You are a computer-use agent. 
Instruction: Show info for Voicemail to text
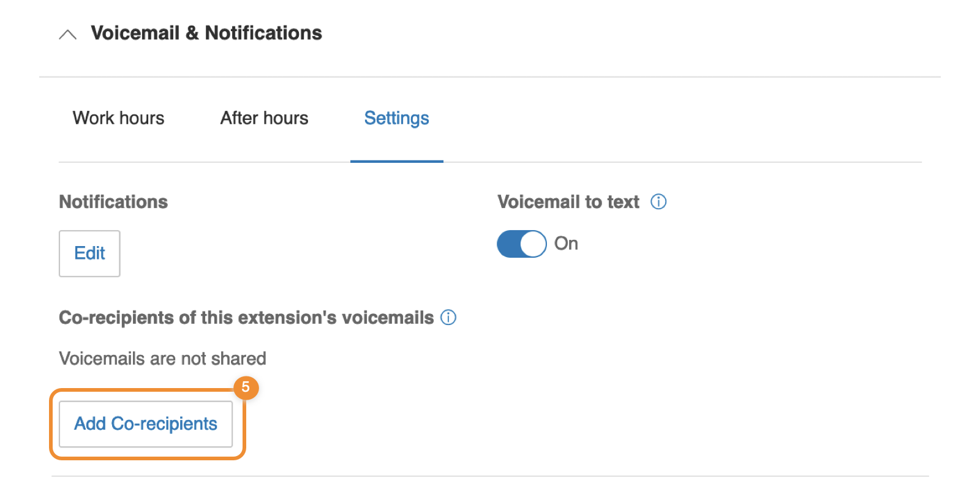(x=658, y=202)
